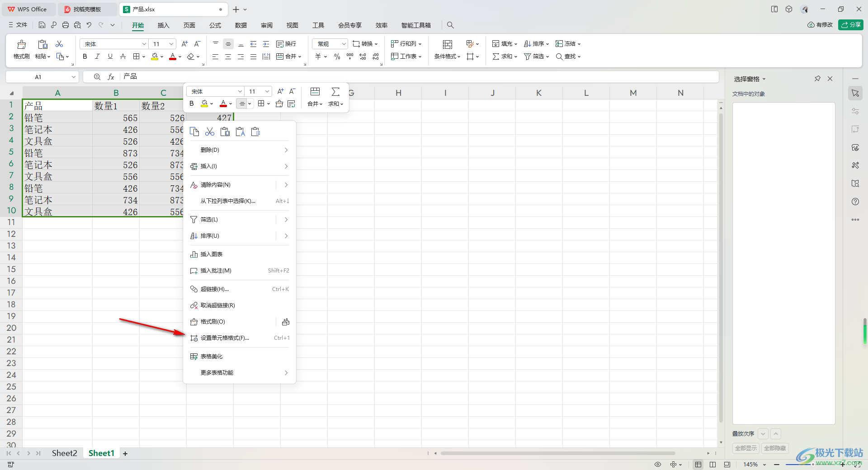Click the Strikethrough icon in ribbon
This screenshot has width=868, height=470.
click(123, 56)
